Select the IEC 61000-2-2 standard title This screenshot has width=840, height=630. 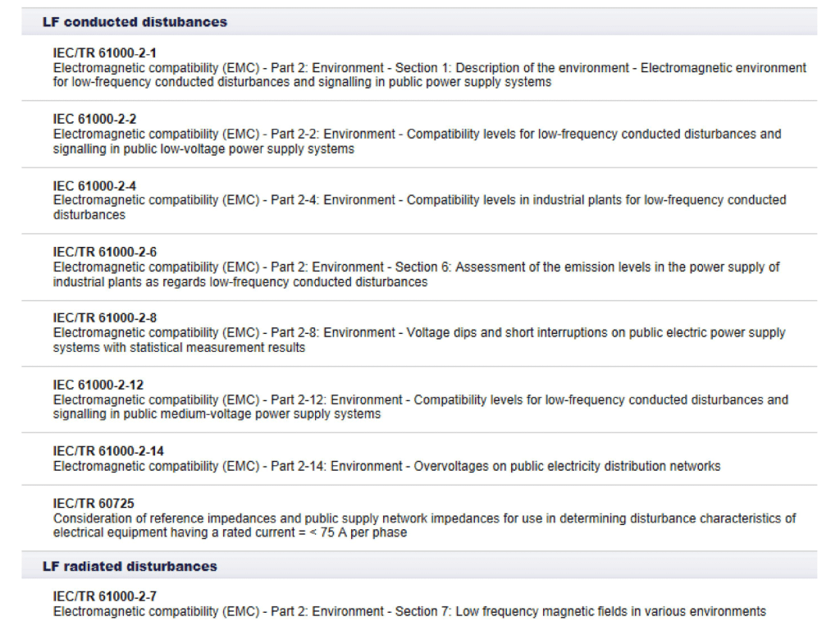[94, 120]
